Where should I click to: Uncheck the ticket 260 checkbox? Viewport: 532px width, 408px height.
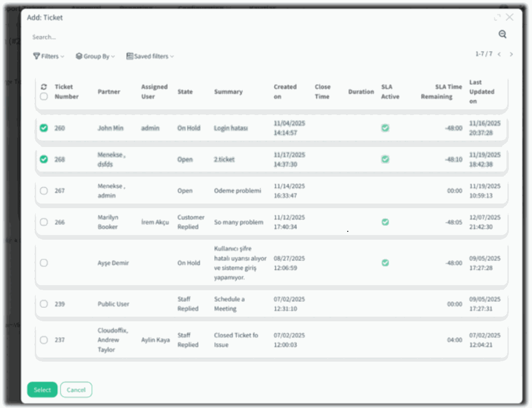(x=44, y=128)
